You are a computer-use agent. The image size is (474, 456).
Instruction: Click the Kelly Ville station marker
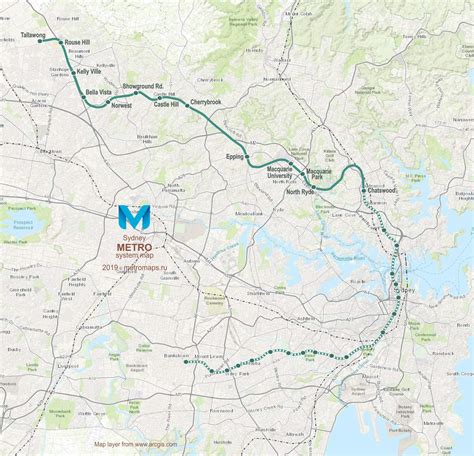(74, 72)
